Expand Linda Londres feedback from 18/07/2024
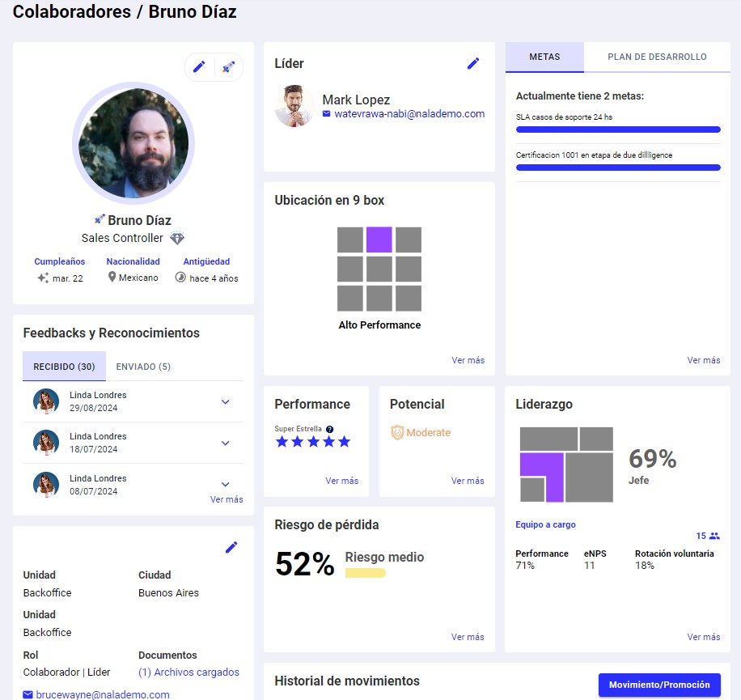Image resolution: width=741 pixels, height=700 pixels. coord(225,443)
